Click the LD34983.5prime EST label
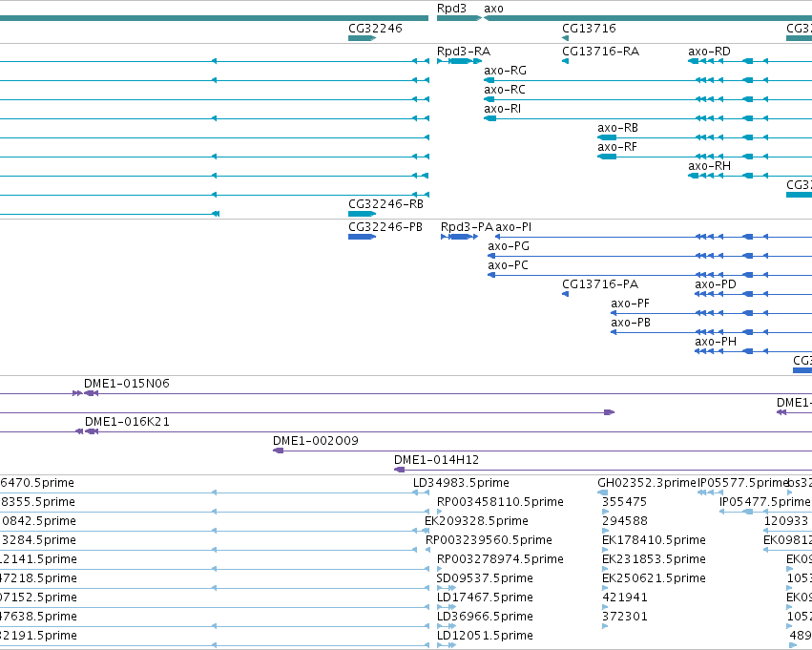Screen dimensions: 812x650 tap(461, 483)
